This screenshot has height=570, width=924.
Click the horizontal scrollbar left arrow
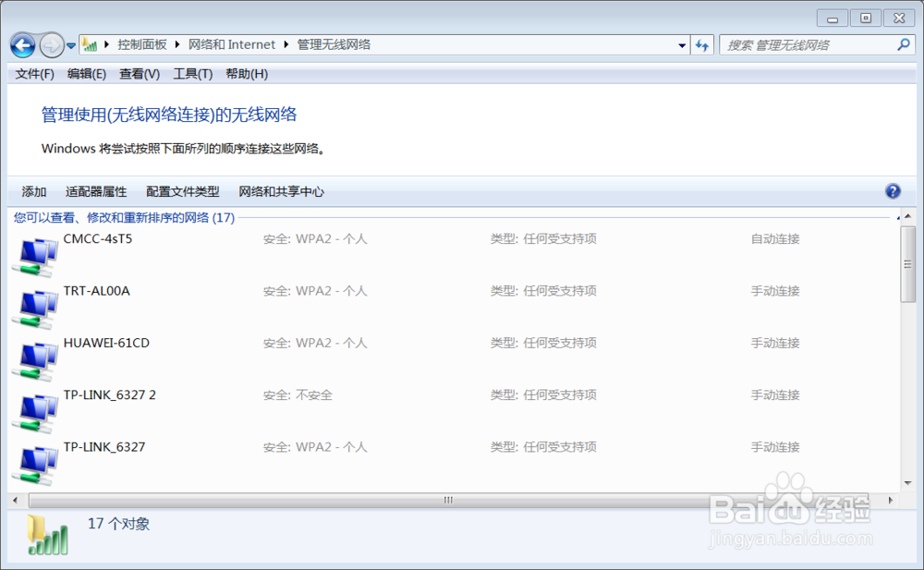(x=16, y=500)
